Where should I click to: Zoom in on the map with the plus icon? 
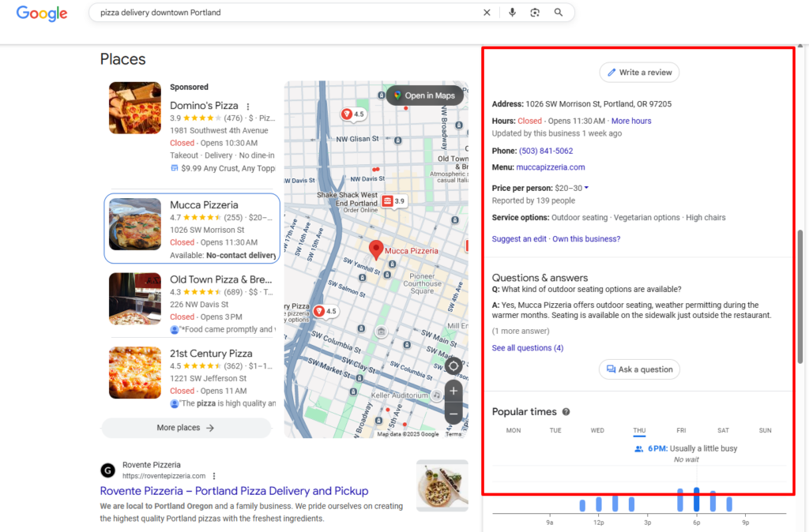[453, 391]
